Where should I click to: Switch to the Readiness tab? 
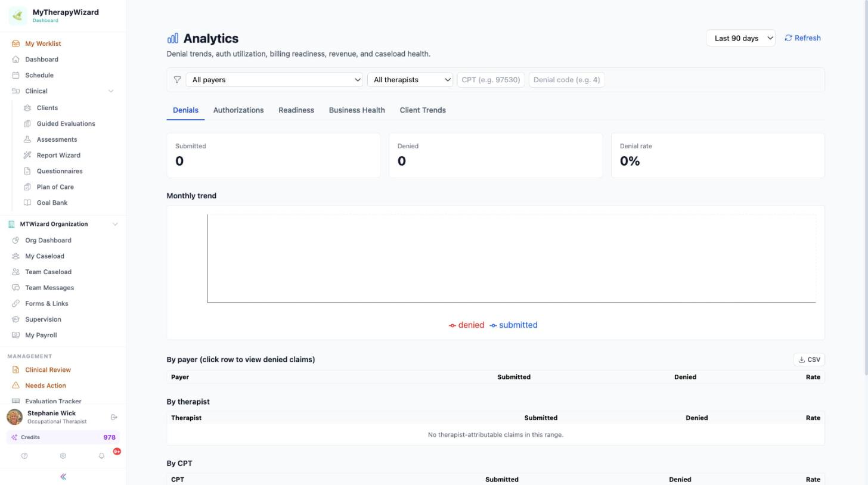coord(296,110)
